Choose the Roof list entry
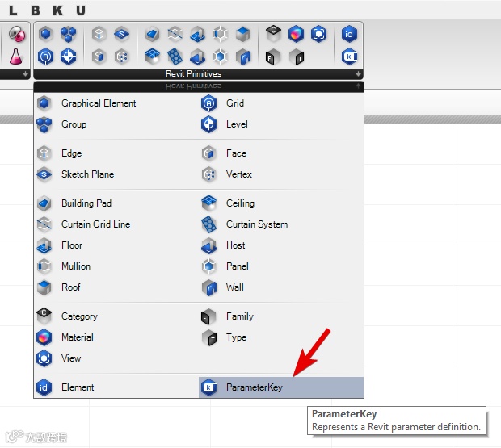The image size is (501, 448). [x=116, y=287]
